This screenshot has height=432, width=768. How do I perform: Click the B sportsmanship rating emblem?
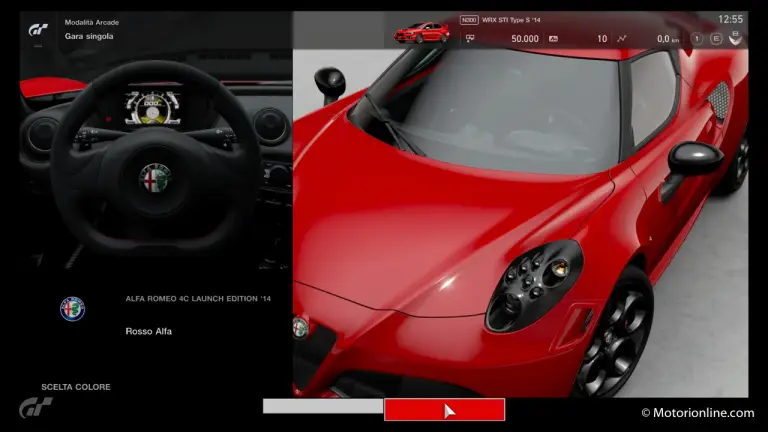[x=735, y=38]
